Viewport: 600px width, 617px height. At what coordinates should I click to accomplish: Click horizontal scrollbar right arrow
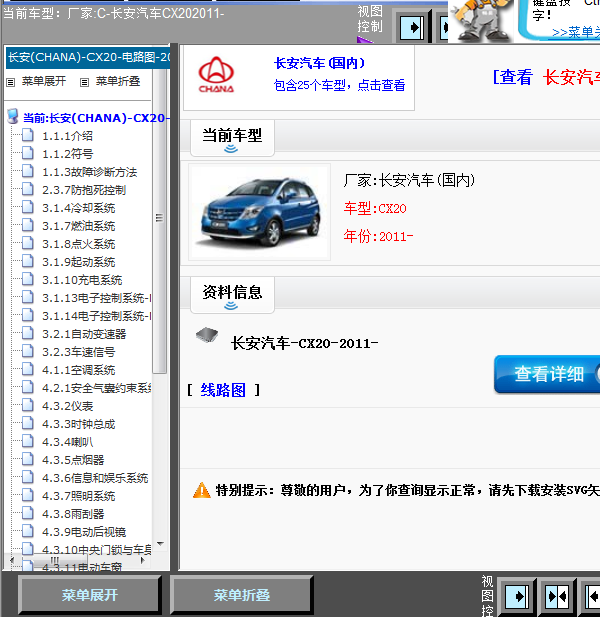[x=143, y=560]
